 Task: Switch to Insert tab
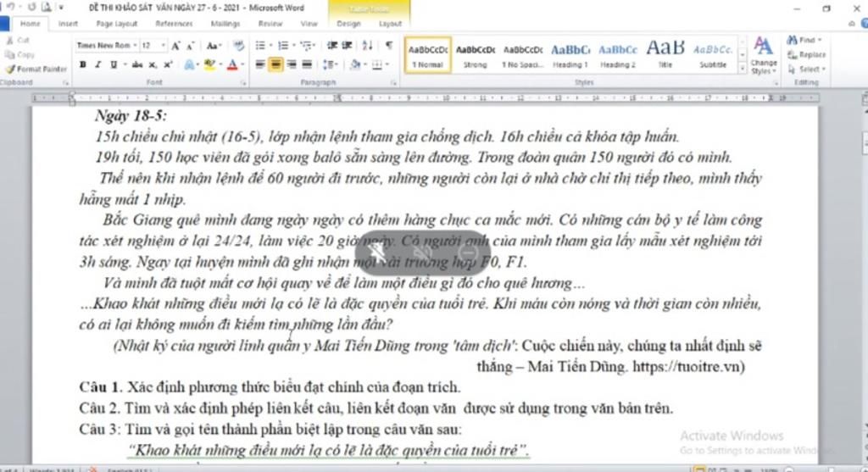(68, 24)
